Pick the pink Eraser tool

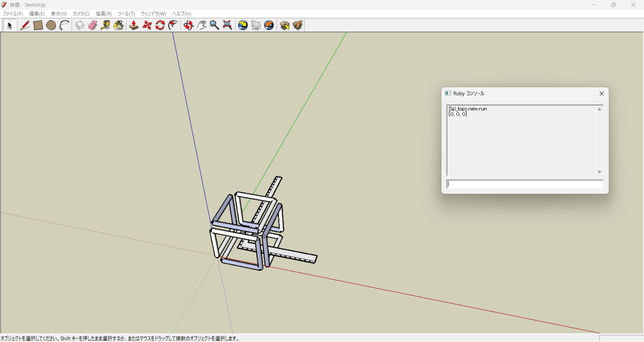coord(93,25)
